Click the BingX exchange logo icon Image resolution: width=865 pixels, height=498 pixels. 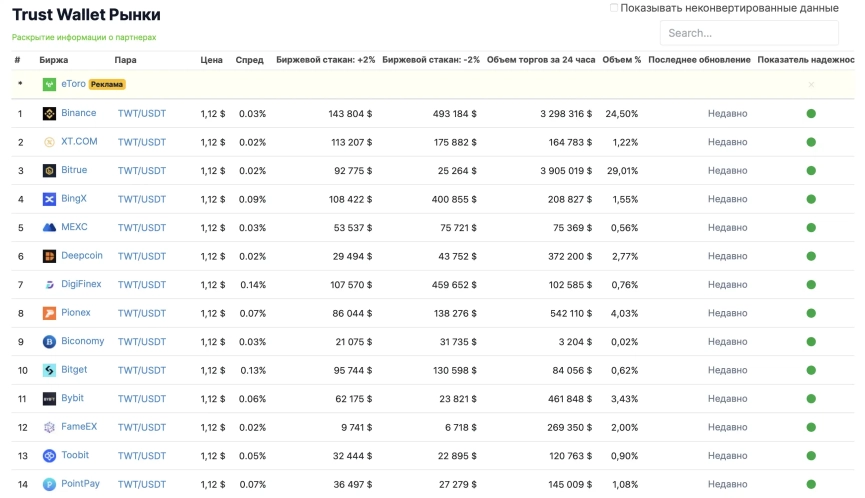coord(49,199)
